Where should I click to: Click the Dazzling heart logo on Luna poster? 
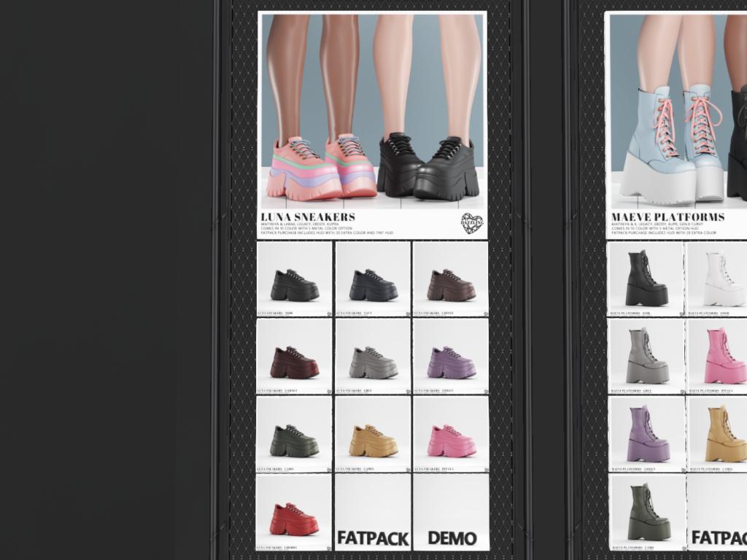(471, 223)
